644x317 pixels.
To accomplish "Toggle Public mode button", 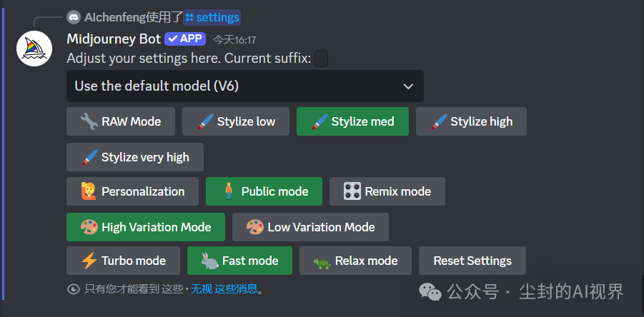I will pos(264,191).
